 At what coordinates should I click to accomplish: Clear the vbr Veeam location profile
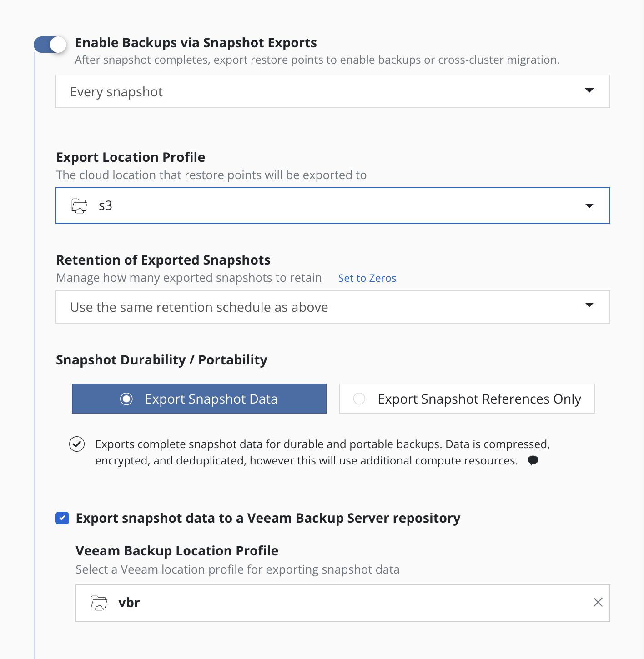click(598, 603)
